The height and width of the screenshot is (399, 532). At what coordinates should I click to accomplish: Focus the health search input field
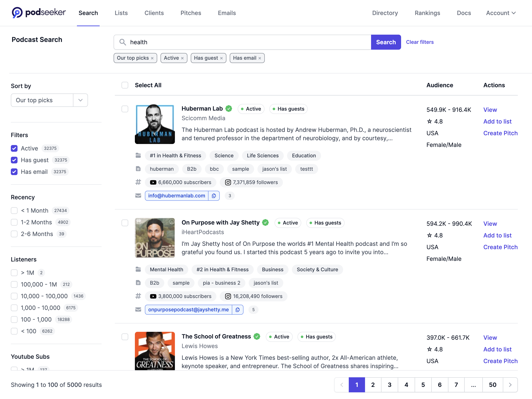[242, 42]
